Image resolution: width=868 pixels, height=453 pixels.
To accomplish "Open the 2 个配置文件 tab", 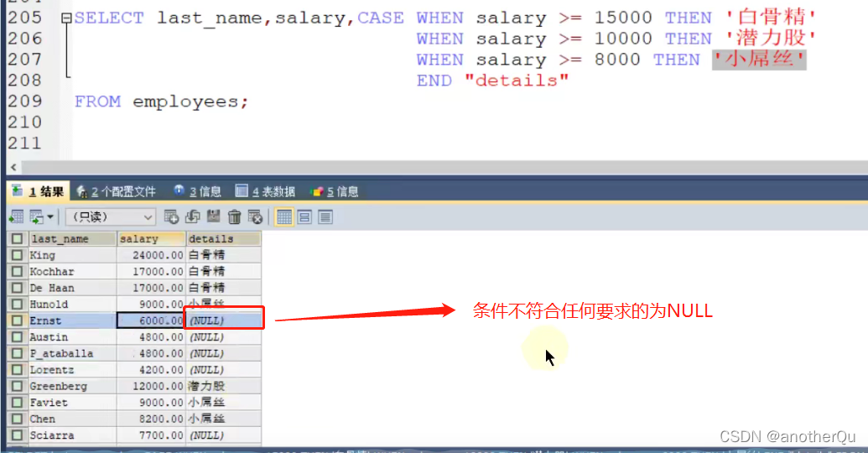I will pyautogui.click(x=117, y=191).
